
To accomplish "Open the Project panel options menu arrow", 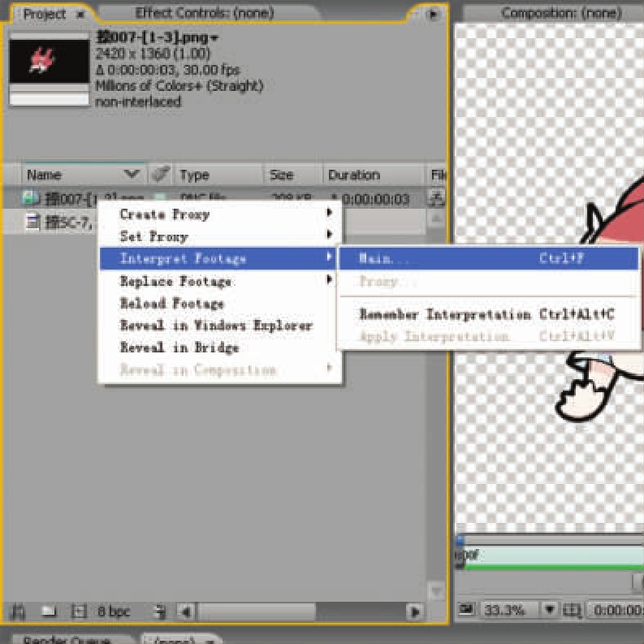I will [x=434, y=15].
